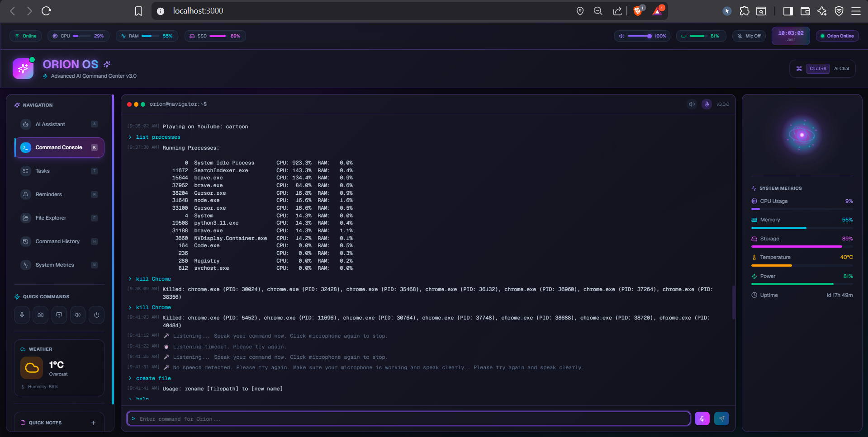The image size is (868, 437).
Task: Click the browser forward arrow
Action: (29, 11)
